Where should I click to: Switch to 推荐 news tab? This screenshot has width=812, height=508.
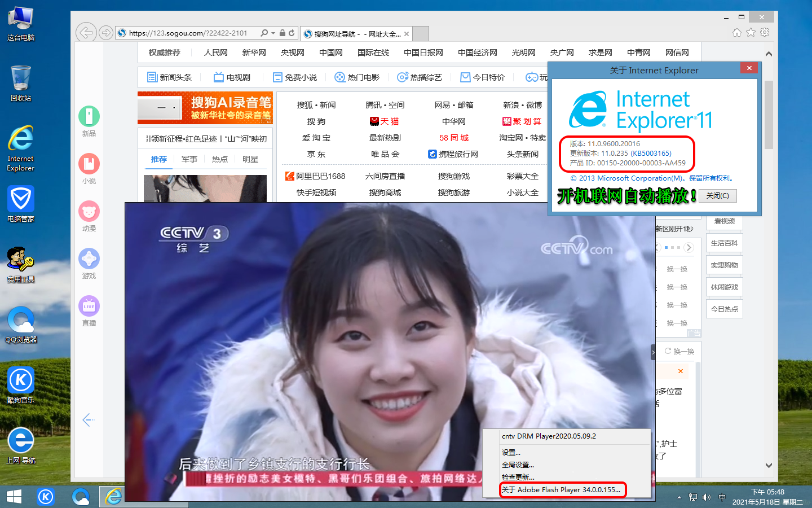pyautogui.click(x=159, y=159)
